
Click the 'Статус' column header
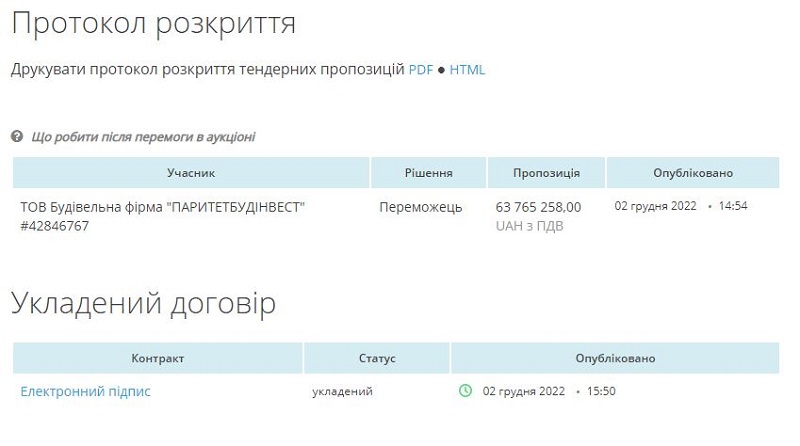click(377, 358)
